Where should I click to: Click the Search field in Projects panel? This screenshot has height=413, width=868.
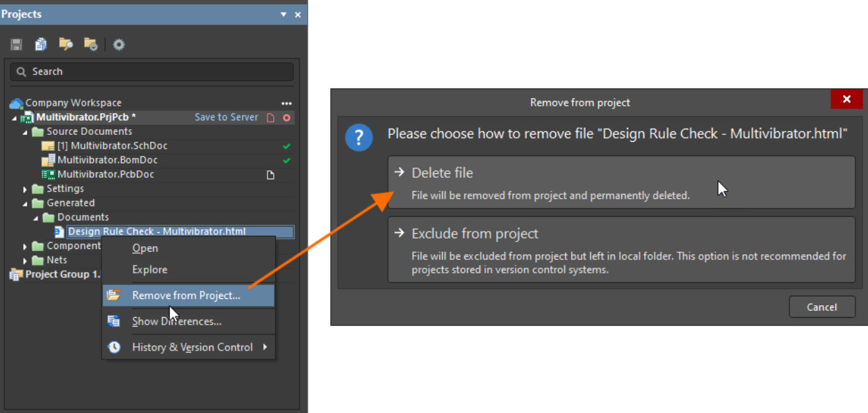click(152, 72)
